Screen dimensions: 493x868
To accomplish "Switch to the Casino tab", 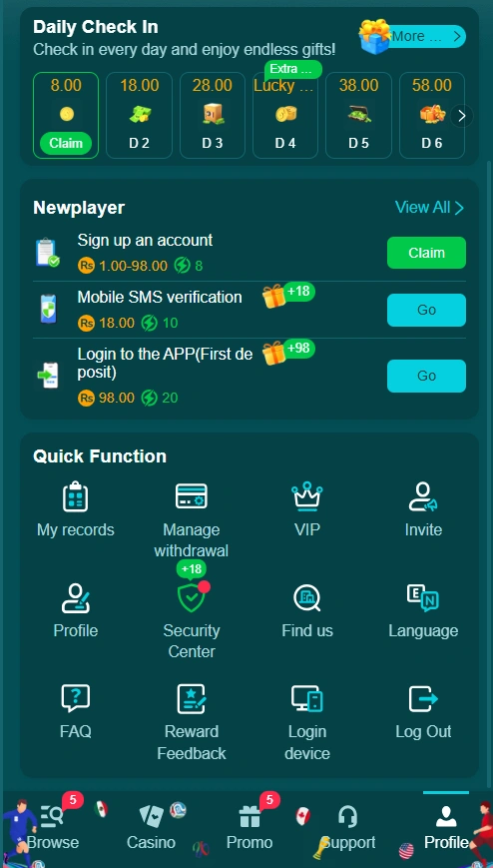I will tap(151, 828).
